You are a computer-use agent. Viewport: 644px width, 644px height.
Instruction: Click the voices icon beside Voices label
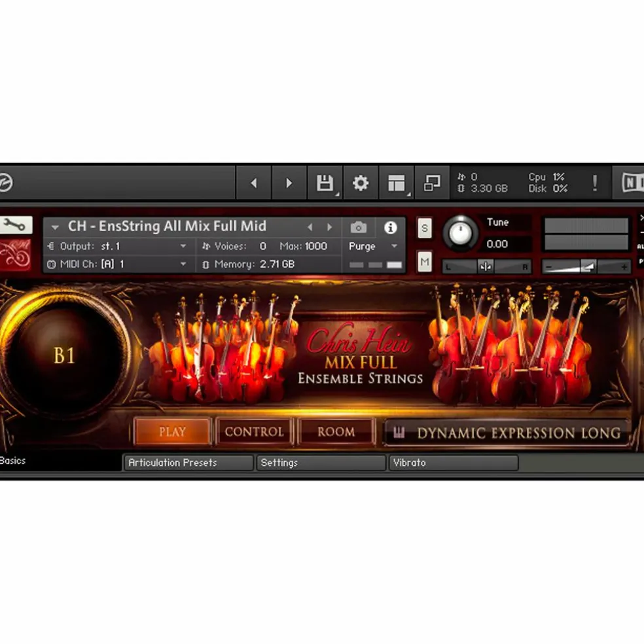pyautogui.click(x=206, y=246)
